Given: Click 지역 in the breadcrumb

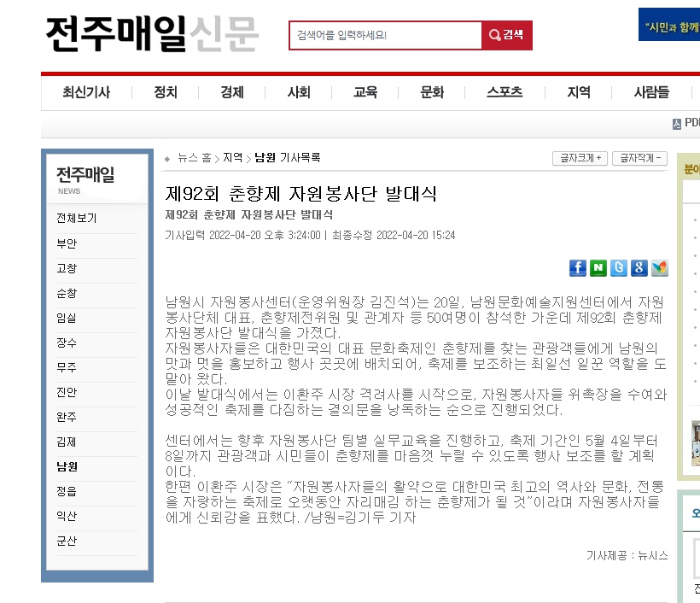Looking at the screenshot, I should [232, 158].
